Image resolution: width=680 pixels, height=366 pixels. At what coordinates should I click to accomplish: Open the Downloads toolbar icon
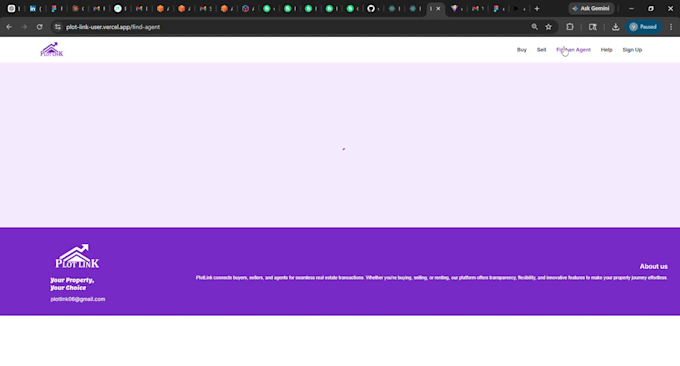(x=615, y=27)
